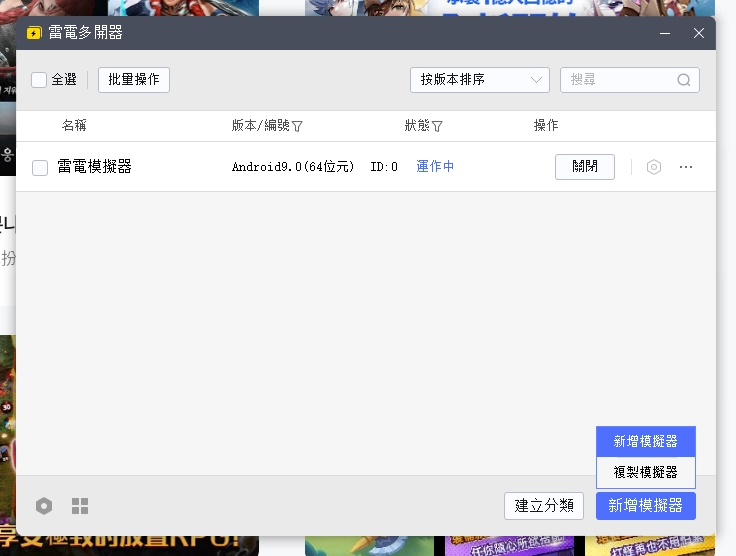This screenshot has height=556, width=736.
Task: Close the 雷電多開器 window
Action: pos(699,33)
